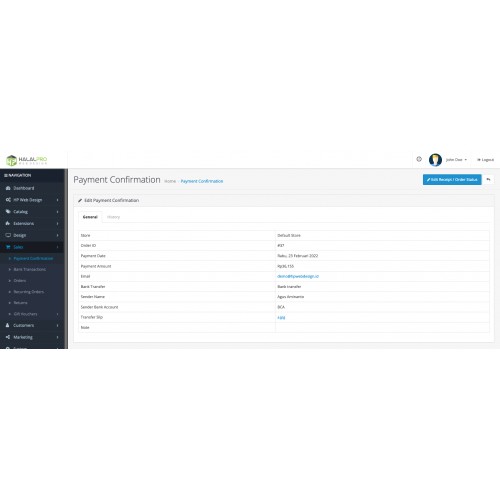
Task: Switch to the History tab
Action: point(113,217)
